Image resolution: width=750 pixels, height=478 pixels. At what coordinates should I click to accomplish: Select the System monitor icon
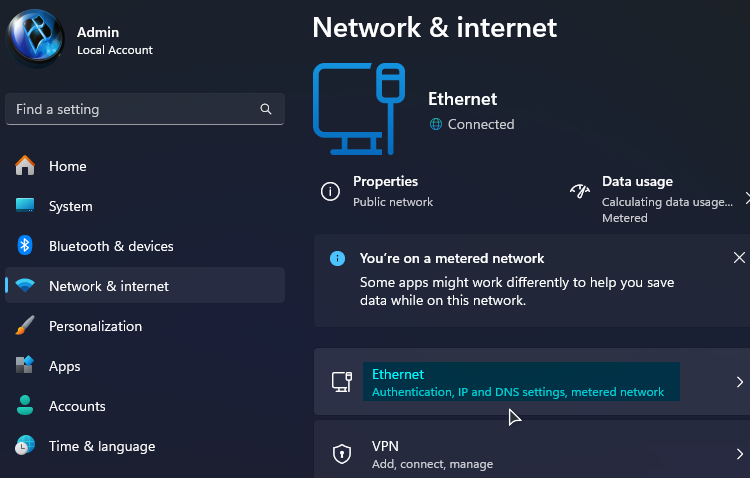coord(25,206)
